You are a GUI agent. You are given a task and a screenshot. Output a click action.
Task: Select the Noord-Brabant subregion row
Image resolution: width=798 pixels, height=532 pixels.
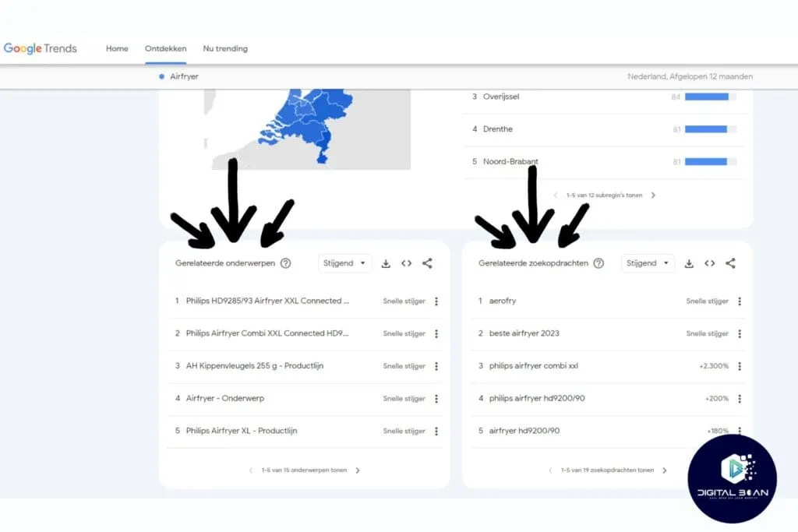[605, 162]
